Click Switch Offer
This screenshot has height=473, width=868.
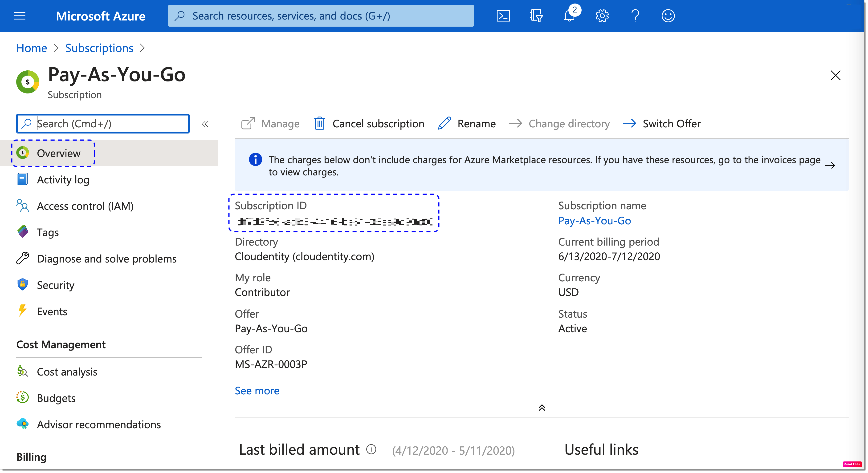(x=662, y=124)
